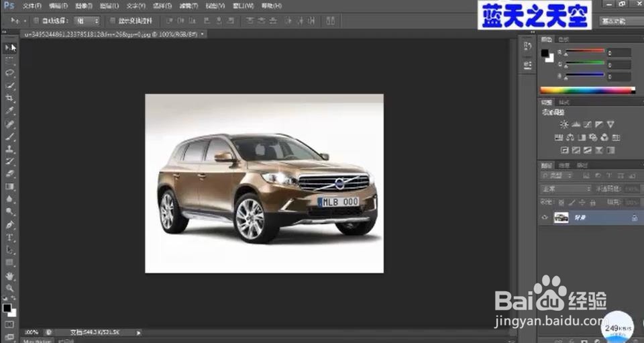
Task: Add a Color Balance adjustment layer
Action: click(570, 138)
